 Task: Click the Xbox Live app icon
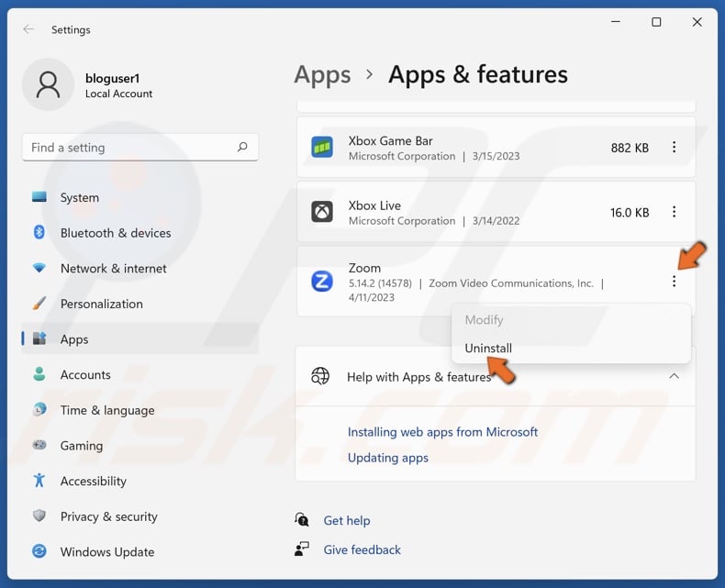(x=322, y=212)
